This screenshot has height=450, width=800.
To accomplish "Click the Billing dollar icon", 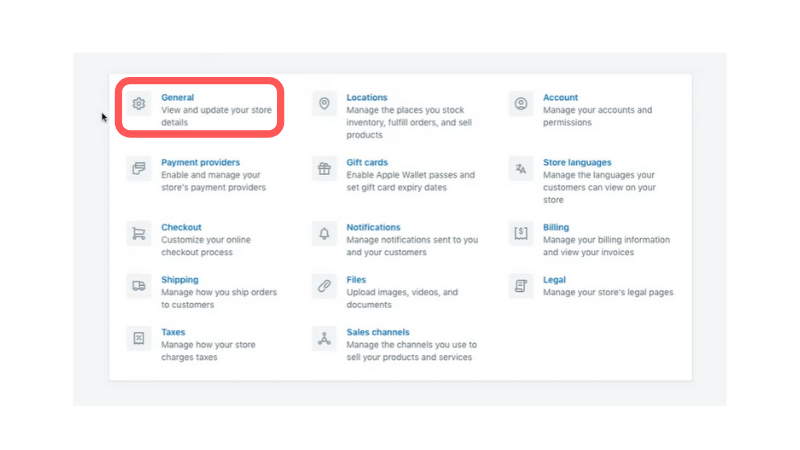I will point(520,233).
